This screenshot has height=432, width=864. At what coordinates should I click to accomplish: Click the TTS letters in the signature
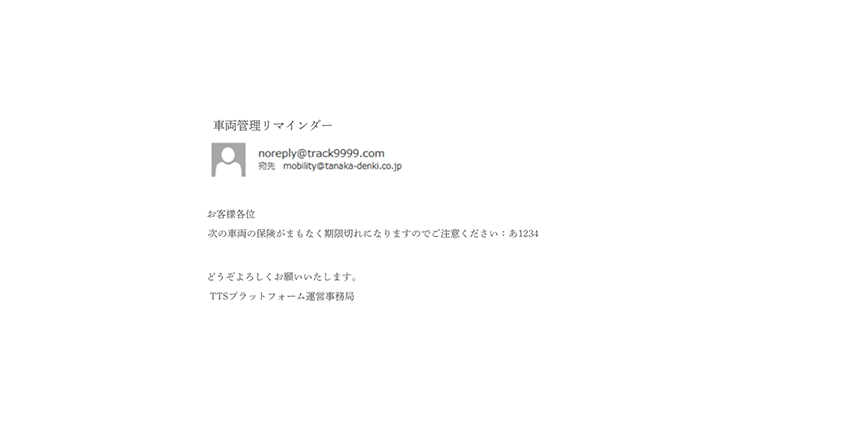coord(219,296)
